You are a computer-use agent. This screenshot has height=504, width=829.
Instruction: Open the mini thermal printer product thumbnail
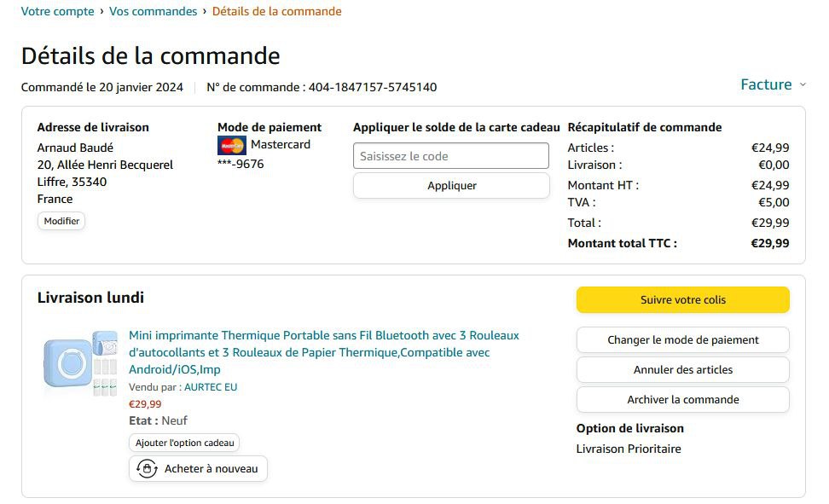pyautogui.click(x=80, y=363)
